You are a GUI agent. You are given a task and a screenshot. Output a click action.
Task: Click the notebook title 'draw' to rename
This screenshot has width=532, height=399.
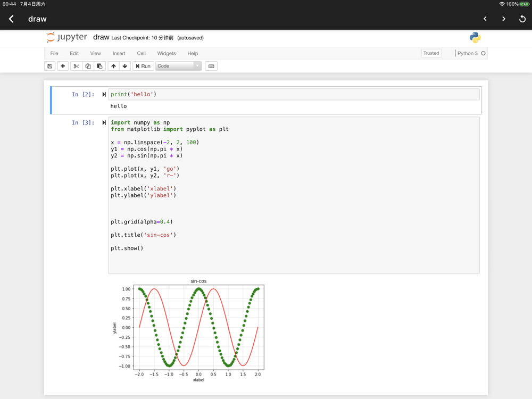[x=101, y=37]
